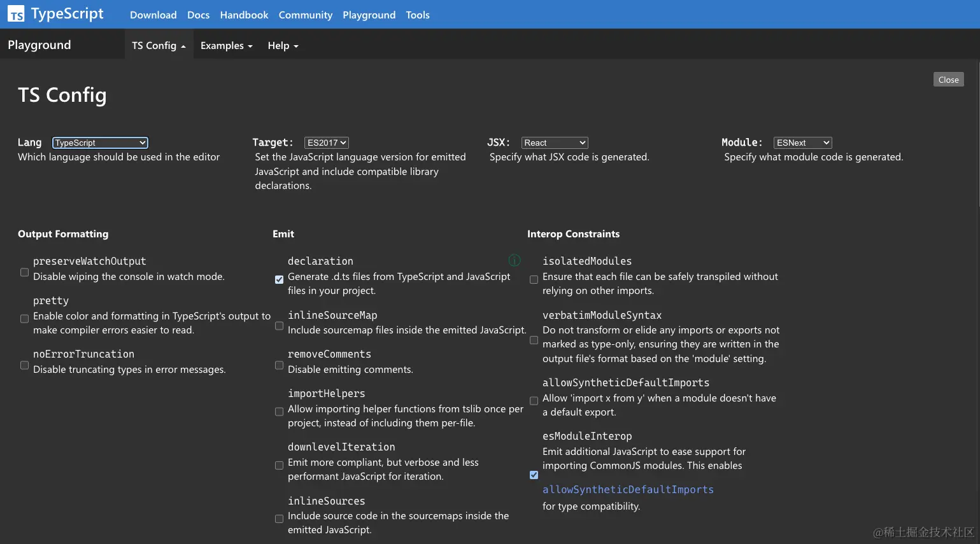Close the TS Config panel
The height and width of the screenshot is (544, 980).
tap(948, 80)
